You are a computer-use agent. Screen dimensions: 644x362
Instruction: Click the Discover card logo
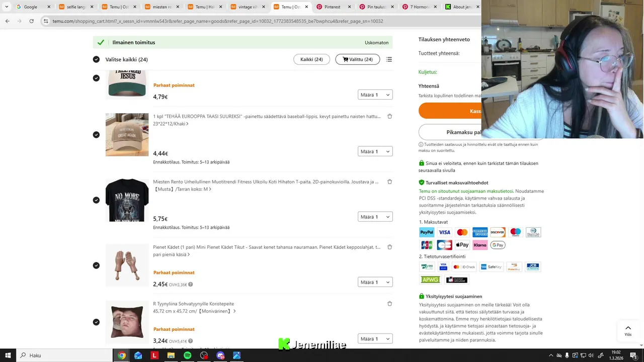[498, 232]
